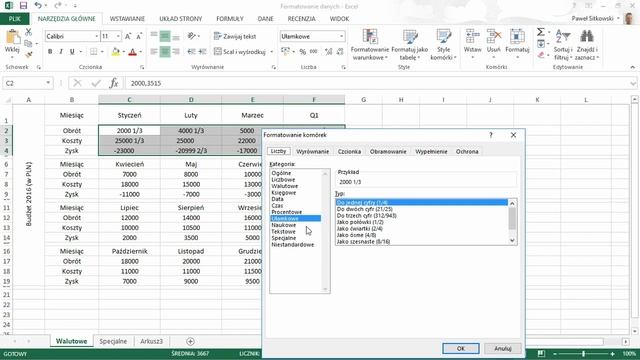Image resolution: width=640 pixels, height=360 pixels.
Task: Open the Borders icon in font group
Action: [93, 52]
